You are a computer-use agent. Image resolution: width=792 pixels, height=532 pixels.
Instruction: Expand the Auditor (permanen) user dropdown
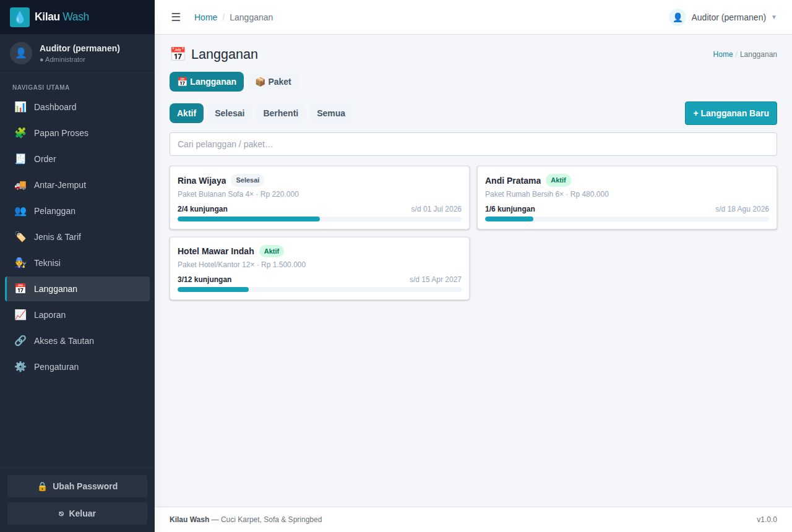723,17
